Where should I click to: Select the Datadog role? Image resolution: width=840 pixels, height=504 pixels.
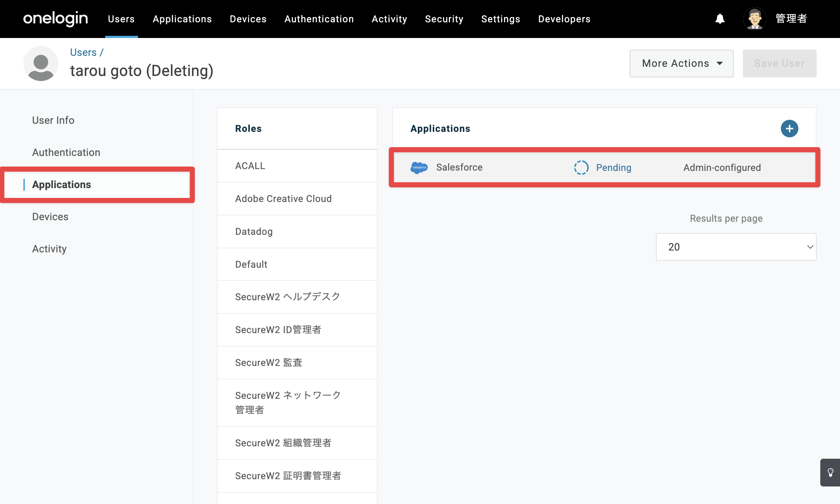pos(297,232)
